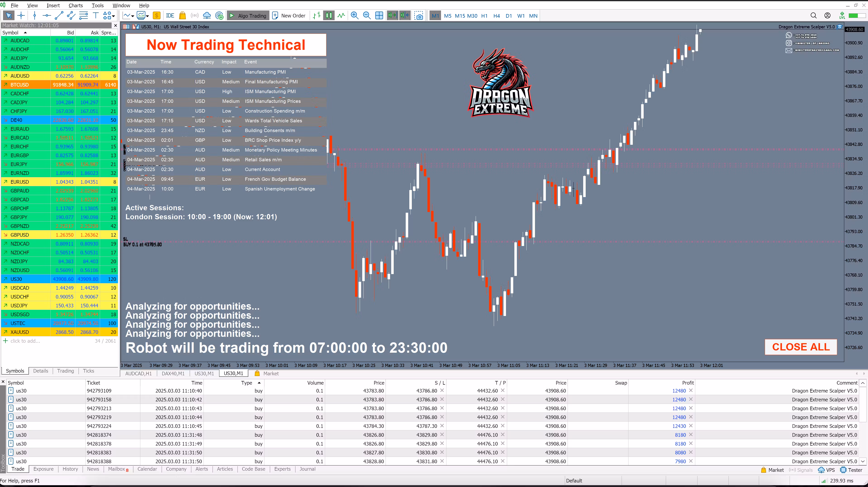
Task: Open the Market shopping bag toolbar icon
Action: coord(182,15)
